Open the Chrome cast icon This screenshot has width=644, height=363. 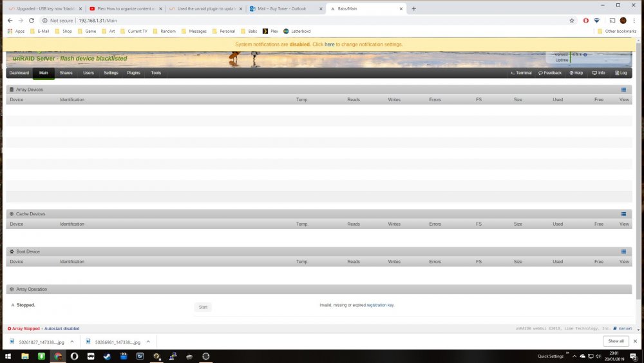pyautogui.click(x=612, y=21)
